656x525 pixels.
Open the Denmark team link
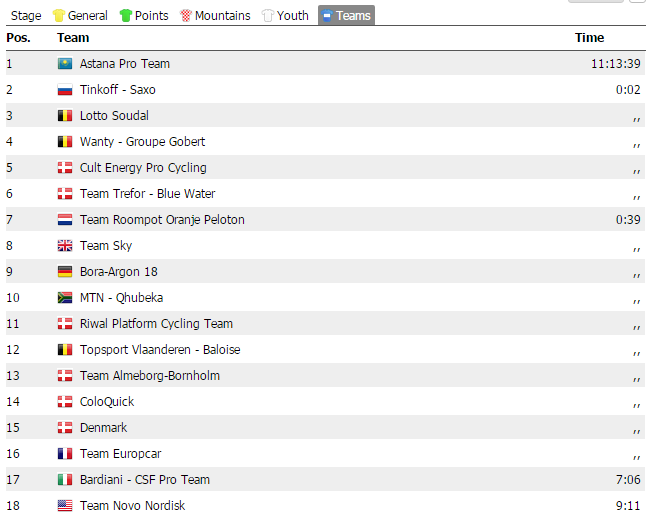103,428
